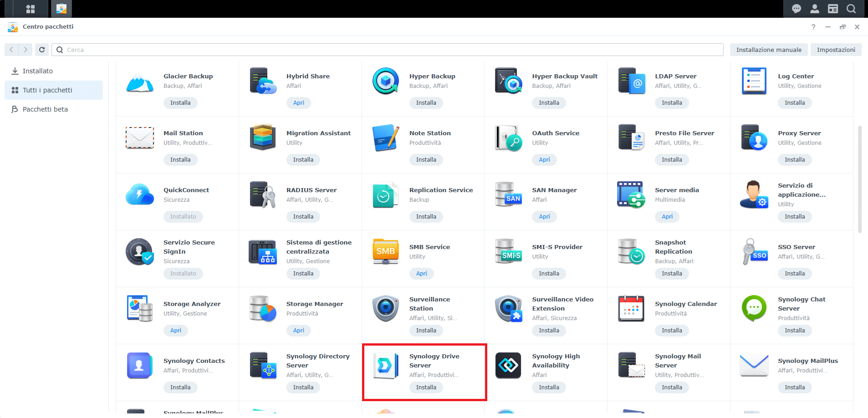
Task: Click the Surveillance Station camera icon
Action: [386, 309]
